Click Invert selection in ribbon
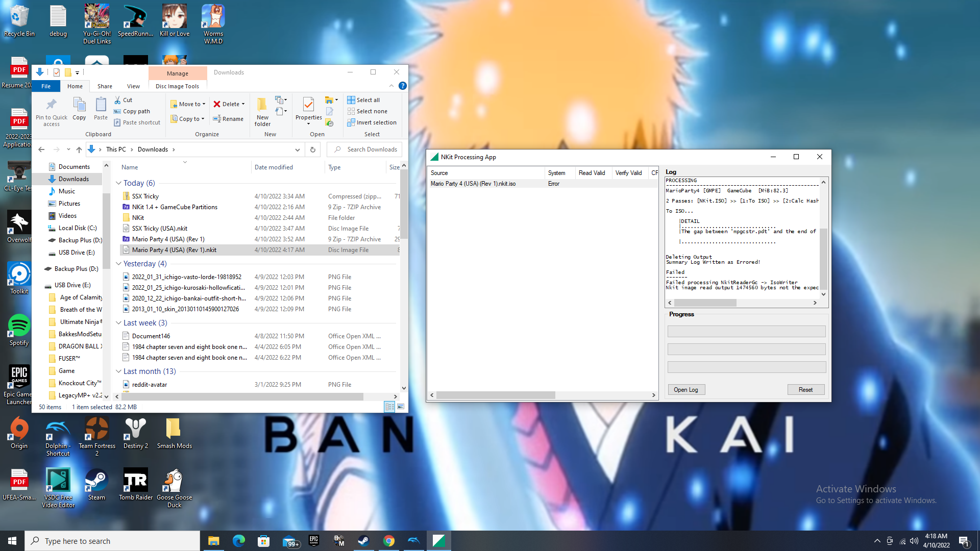The height and width of the screenshot is (551, 980). click(372, 122)
